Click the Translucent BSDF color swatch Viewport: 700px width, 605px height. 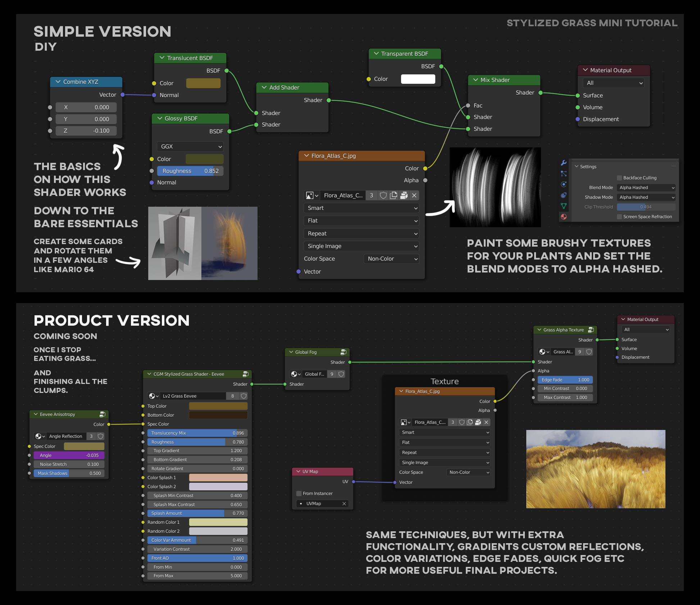(x=203, y=83)
